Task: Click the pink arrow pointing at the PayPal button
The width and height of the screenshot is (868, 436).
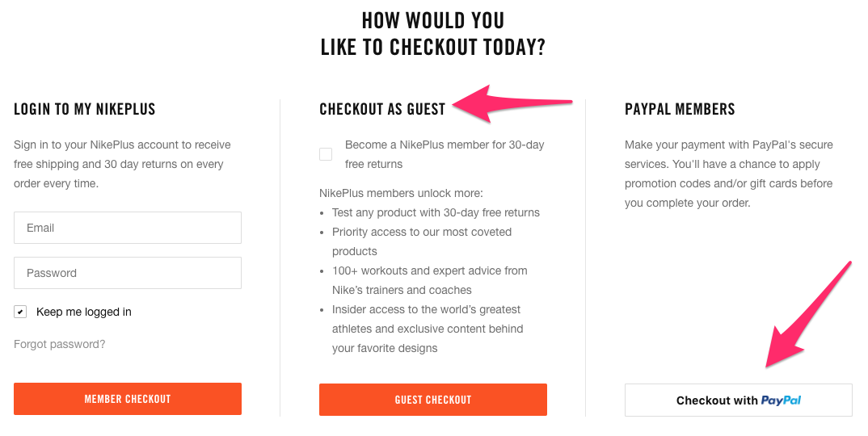Action: click(808, 314)
